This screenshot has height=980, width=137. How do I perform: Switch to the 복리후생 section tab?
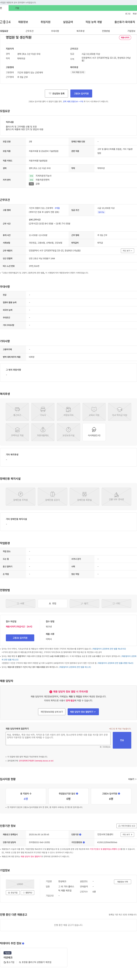[80, 31]
